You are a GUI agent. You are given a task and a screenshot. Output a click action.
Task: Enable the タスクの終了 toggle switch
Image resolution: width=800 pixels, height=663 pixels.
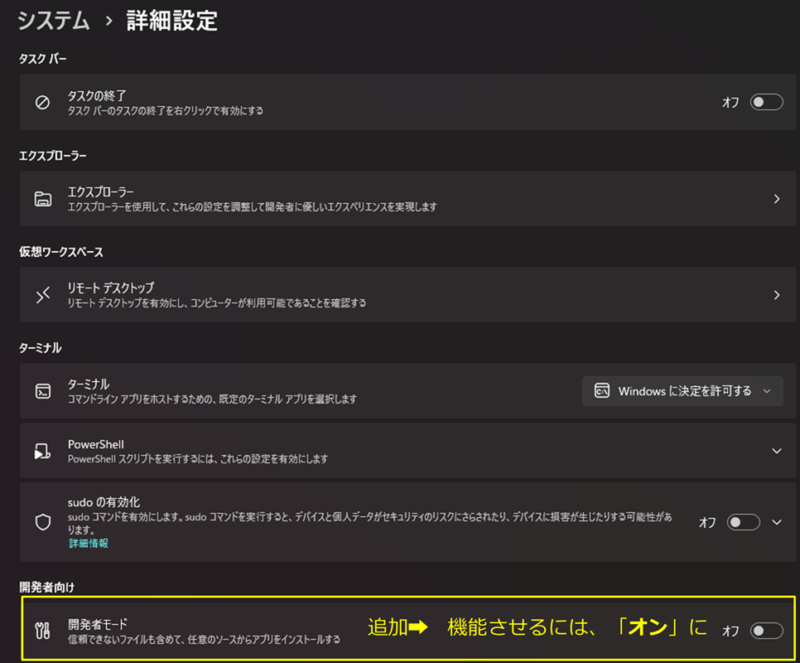pos(766,102)
